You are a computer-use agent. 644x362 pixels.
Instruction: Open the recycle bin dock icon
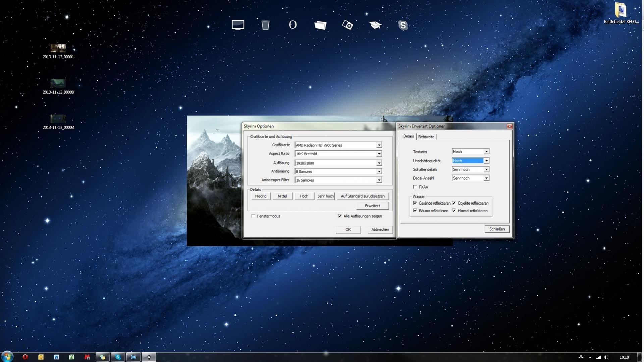[x=265, y=25]
